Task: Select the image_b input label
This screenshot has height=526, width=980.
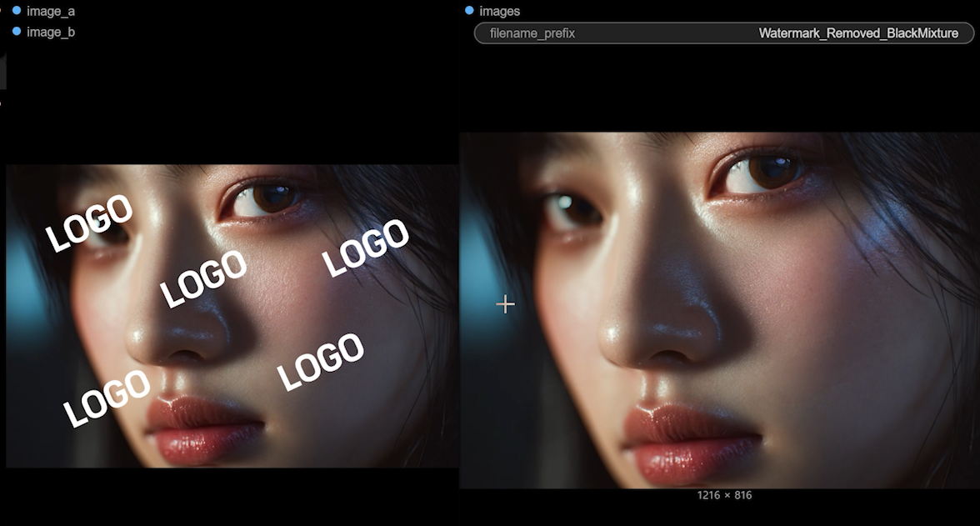Action: tap(51, 32)
